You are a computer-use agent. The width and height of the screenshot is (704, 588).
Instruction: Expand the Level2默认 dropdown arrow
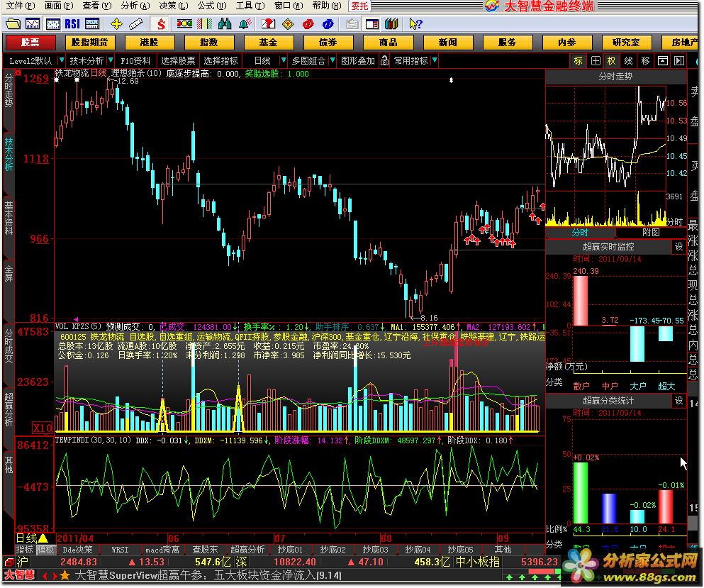click(62, 60)
